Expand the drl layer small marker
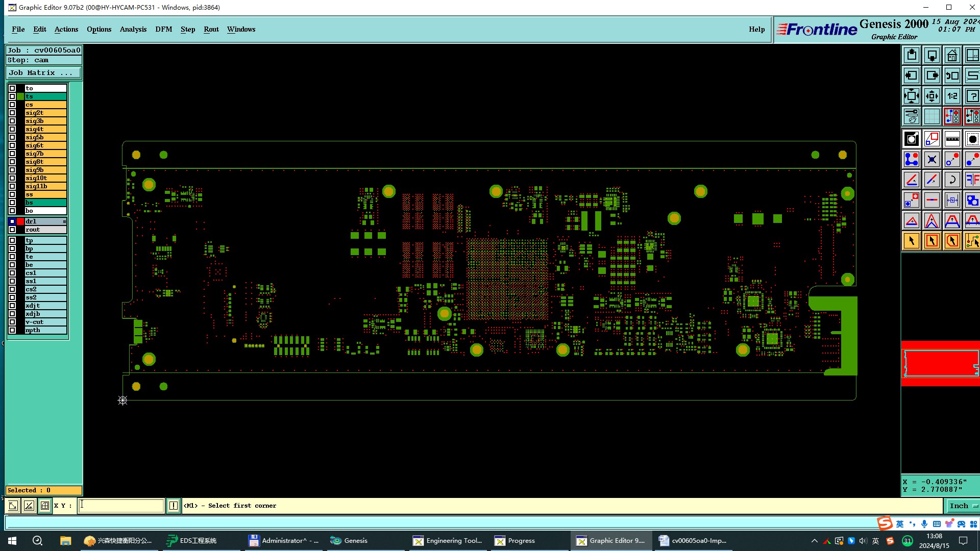 click(64, 221)
